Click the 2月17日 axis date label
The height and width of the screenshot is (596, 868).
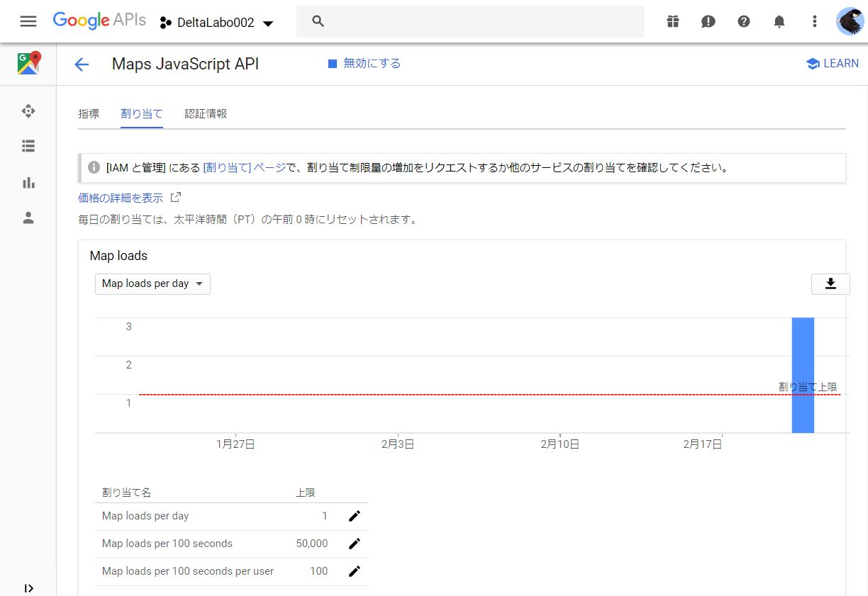click(x=703, y=444)
